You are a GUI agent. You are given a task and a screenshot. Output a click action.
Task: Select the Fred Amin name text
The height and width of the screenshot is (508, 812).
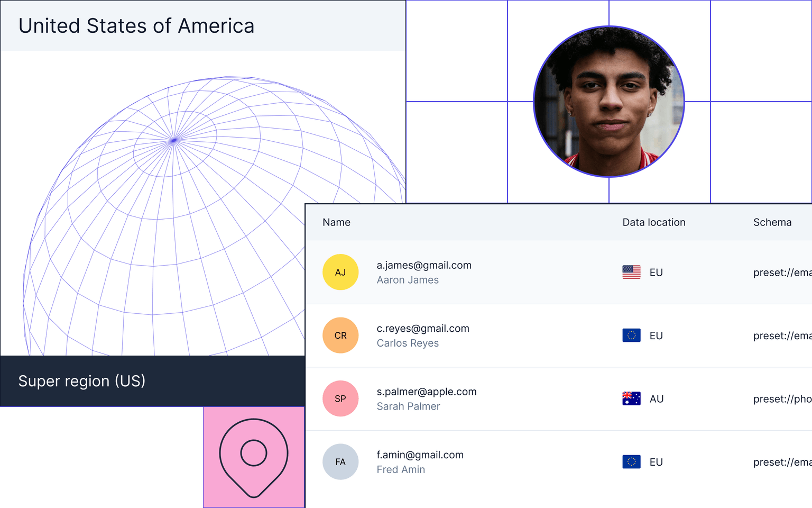[x=401, y=469]
